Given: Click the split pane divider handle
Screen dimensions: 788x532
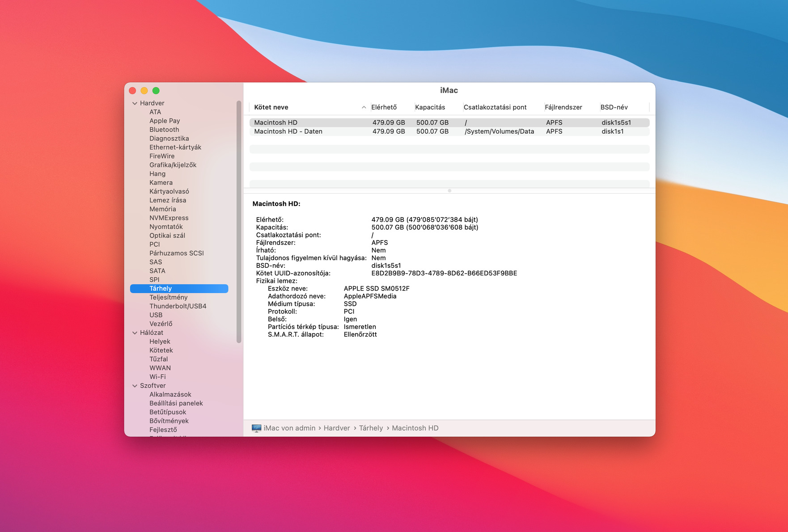Looking at the screenshot, I should [449, 191].
